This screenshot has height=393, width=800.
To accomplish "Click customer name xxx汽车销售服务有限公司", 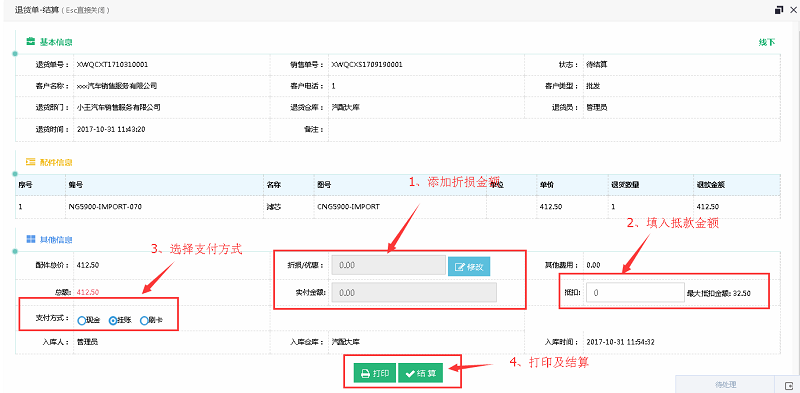I will coord(117,86).
